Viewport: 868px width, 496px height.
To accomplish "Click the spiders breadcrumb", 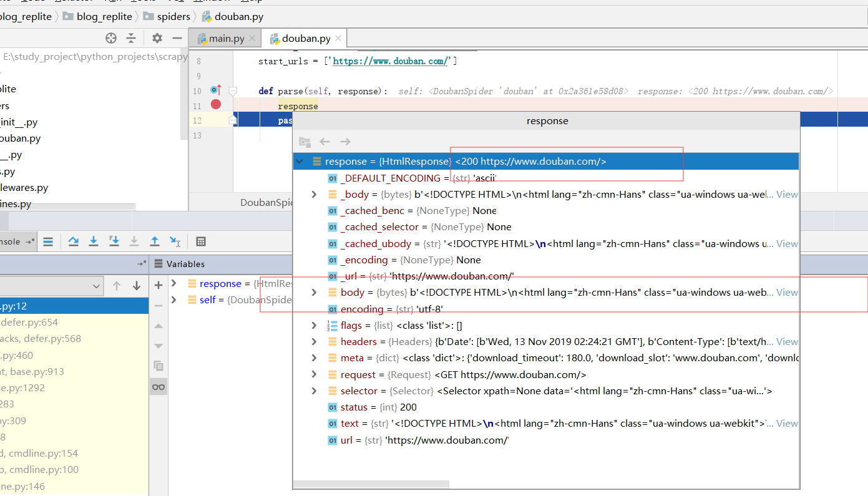I will (x=167, y=16).
